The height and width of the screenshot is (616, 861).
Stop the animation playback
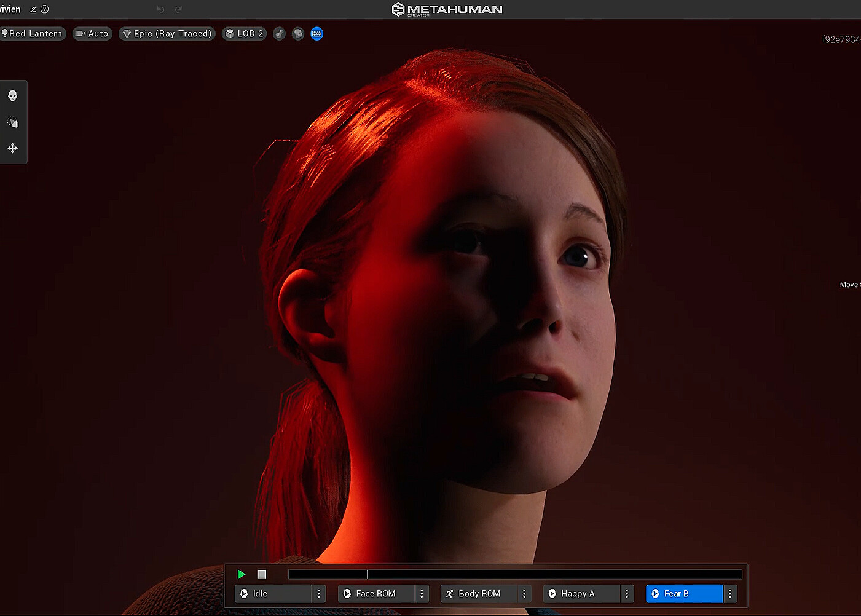click(x=262, y=574)
